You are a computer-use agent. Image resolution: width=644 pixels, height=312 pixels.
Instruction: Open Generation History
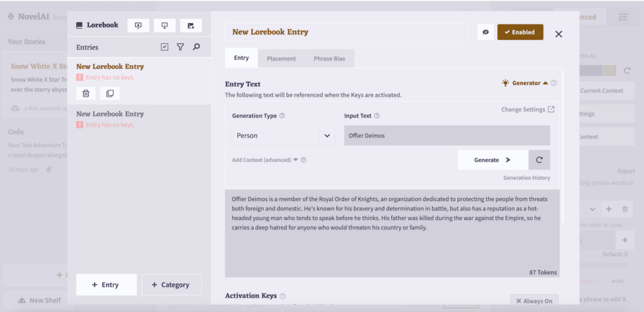click(x=526, y=178)
